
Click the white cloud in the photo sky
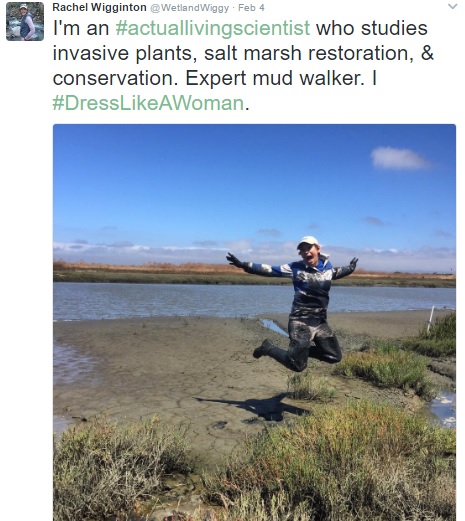point(399,158)
